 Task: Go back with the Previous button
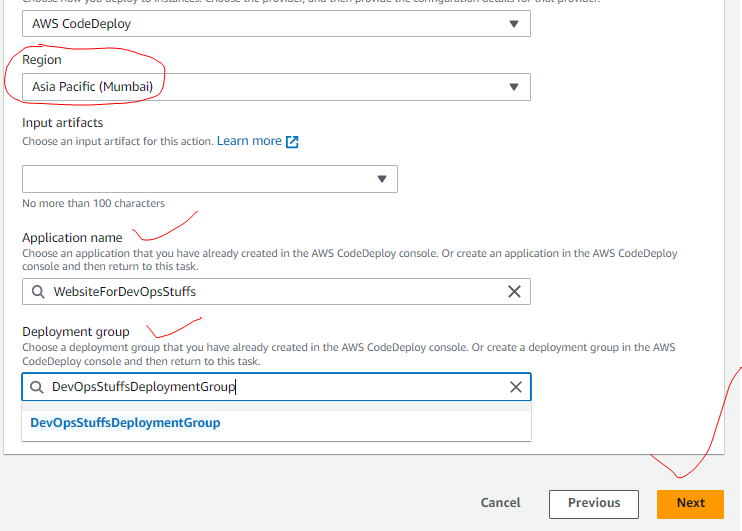[x=594, y=504]
